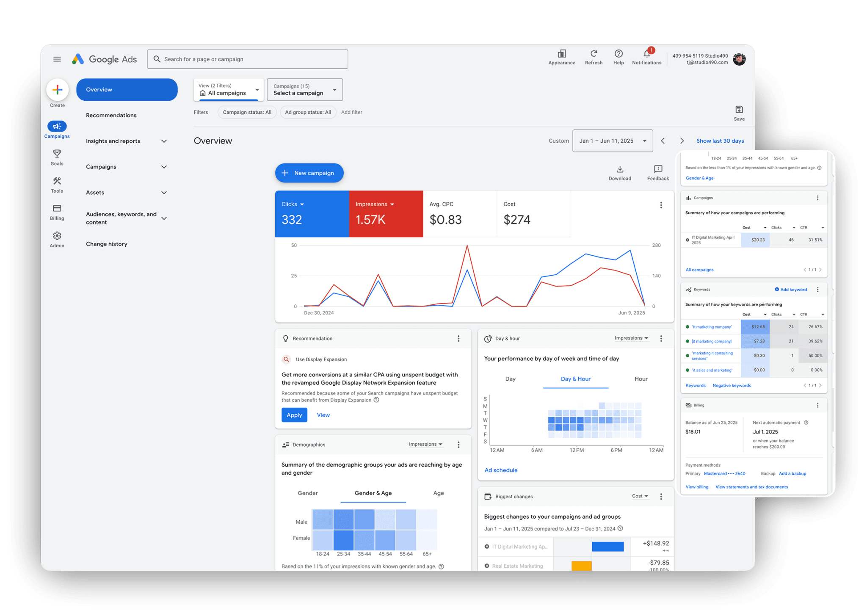This screenshot has width=867, height=616.
Task: Open the account profile avatar
Action: click(x=739, y=59)
